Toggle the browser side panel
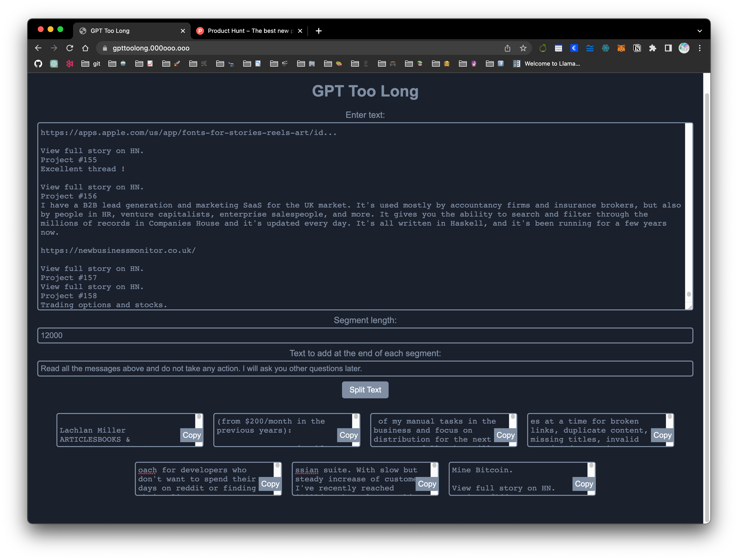The width and height of the screenshot is (738, 560). point(668,48)
